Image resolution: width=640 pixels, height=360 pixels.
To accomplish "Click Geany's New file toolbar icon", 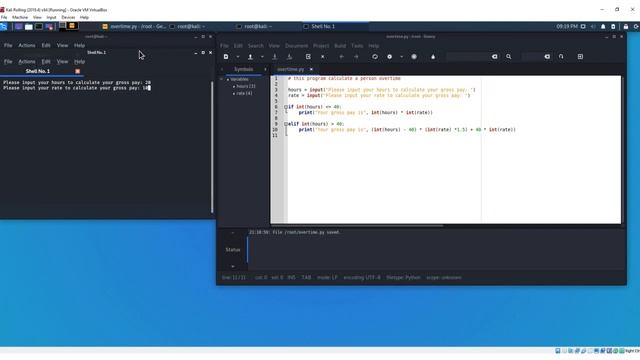I will pos(226,57).
